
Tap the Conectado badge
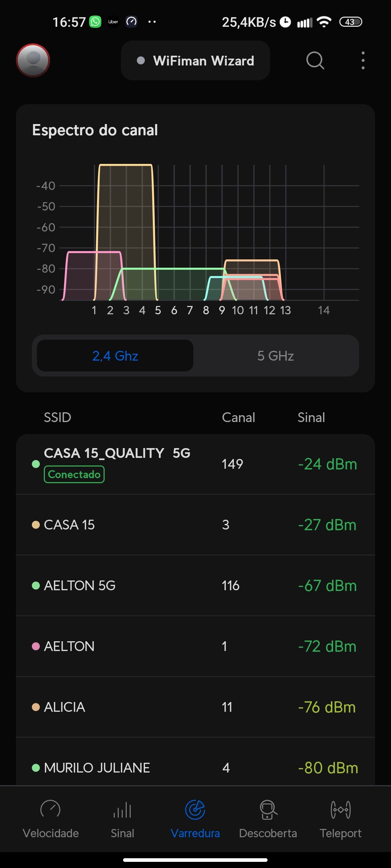[74, 475]
